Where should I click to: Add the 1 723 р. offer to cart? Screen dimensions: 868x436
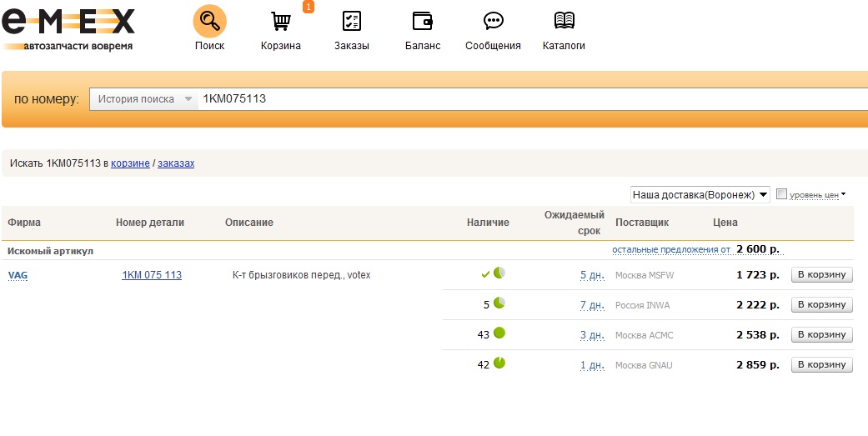[821, 274]
